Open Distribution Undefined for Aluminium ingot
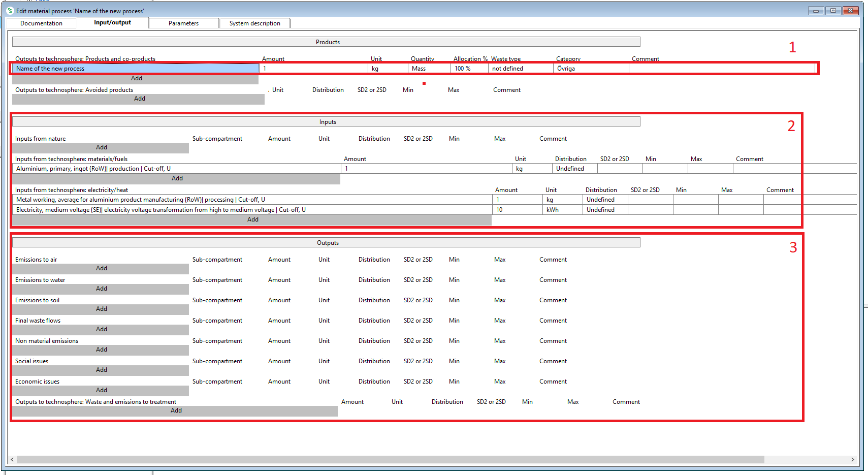This screenshot has width=868, height=475. click(x=574, y=169)
